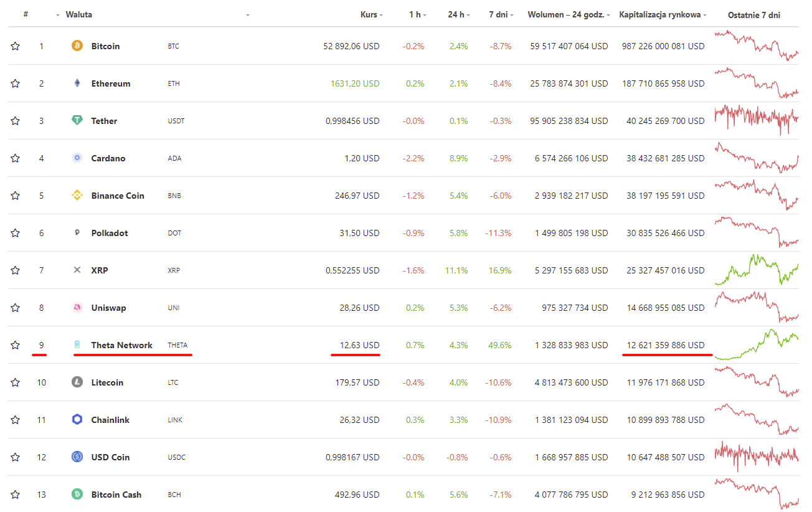Image resolution: width=812 pixels, height=512 pixels.
Task: Star the Cardano row
Action: click(16, 158)
